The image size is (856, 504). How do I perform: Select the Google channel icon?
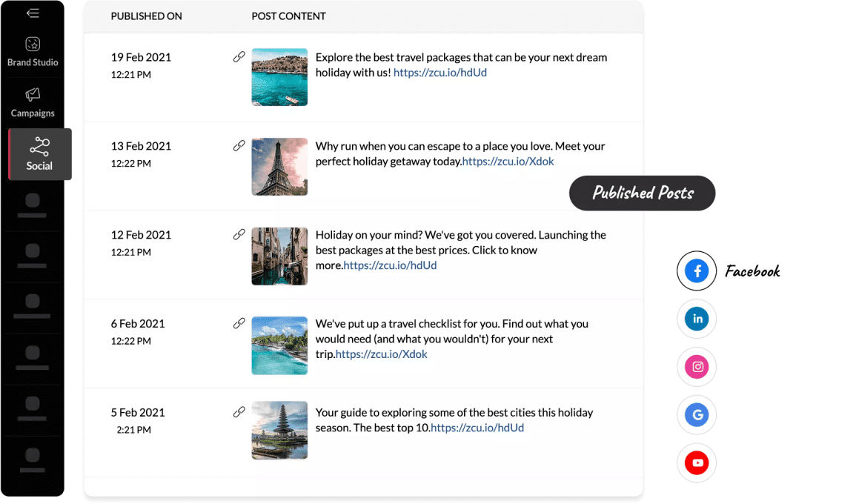[697, 415]
